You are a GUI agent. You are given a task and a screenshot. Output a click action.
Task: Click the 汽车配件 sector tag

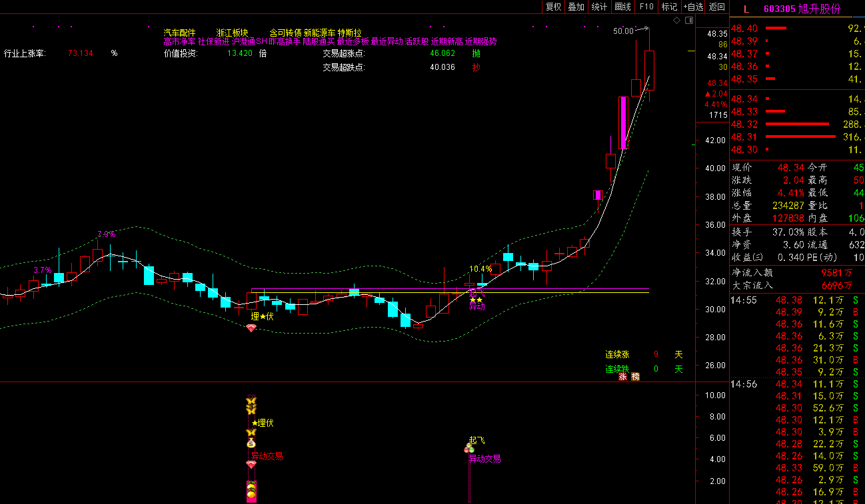pos(180,33)
